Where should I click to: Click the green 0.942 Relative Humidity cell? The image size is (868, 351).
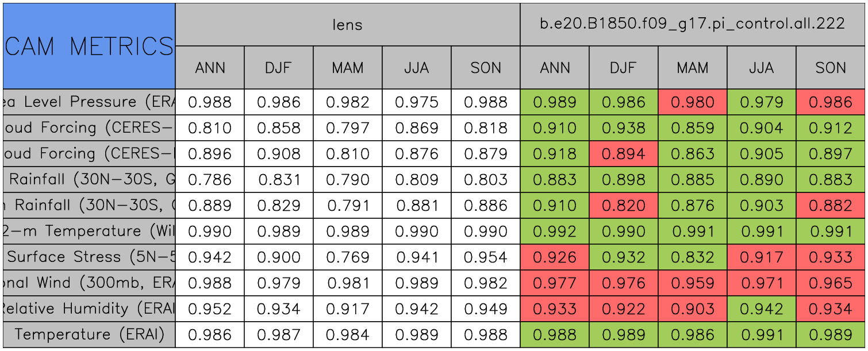coord(761,309)
